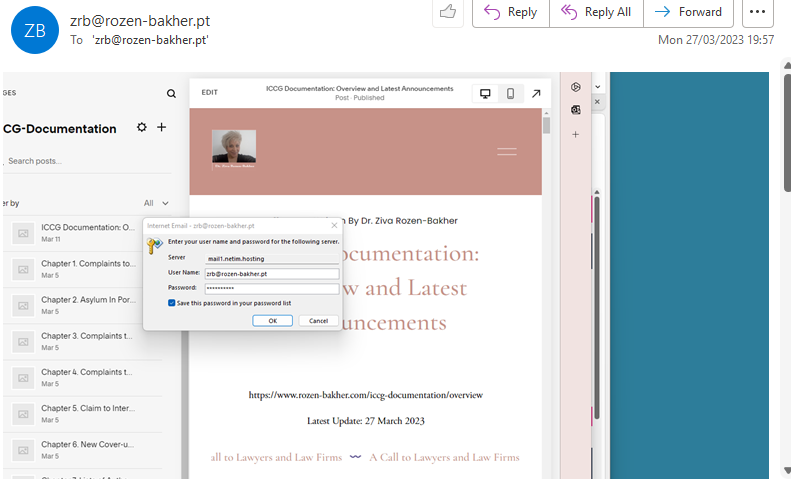Switch to desktop preview icon
791x481 pixels.
(x=485, y=93)
